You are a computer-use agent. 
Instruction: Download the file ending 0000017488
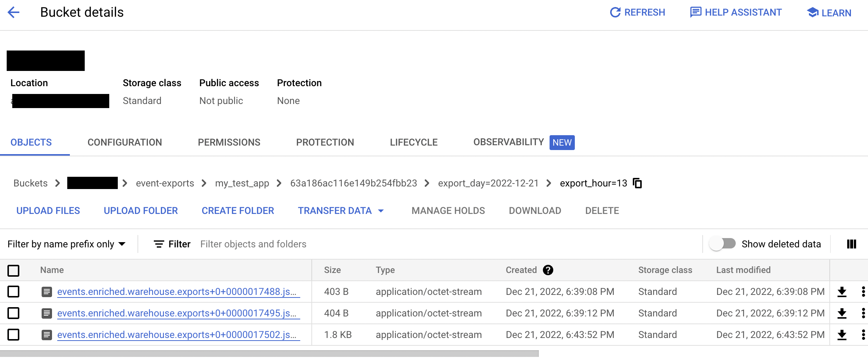coord(842,292)
